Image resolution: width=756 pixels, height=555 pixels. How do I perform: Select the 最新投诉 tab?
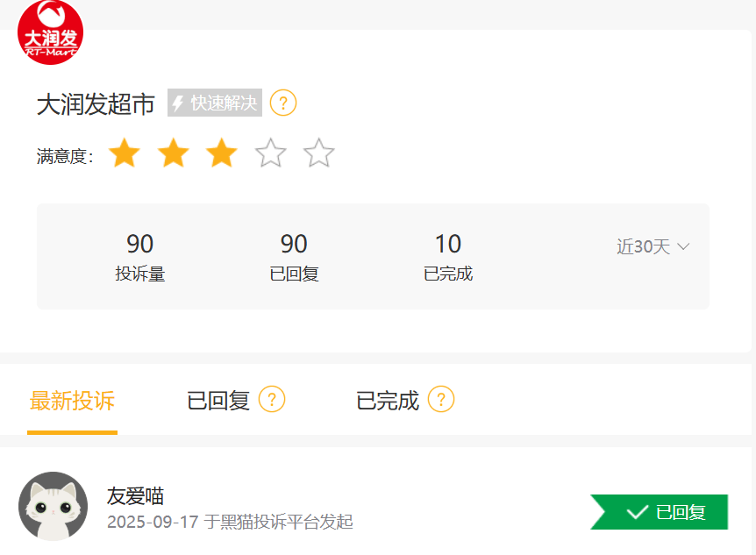tap(72, 401)
